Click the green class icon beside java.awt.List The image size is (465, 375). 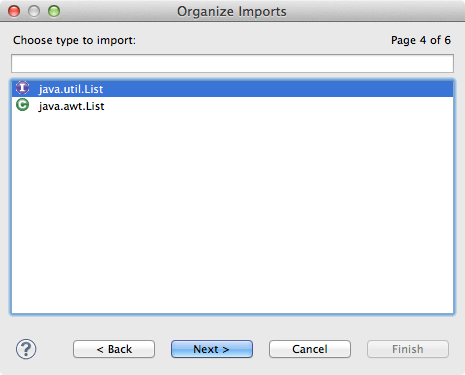coord(22,105)
